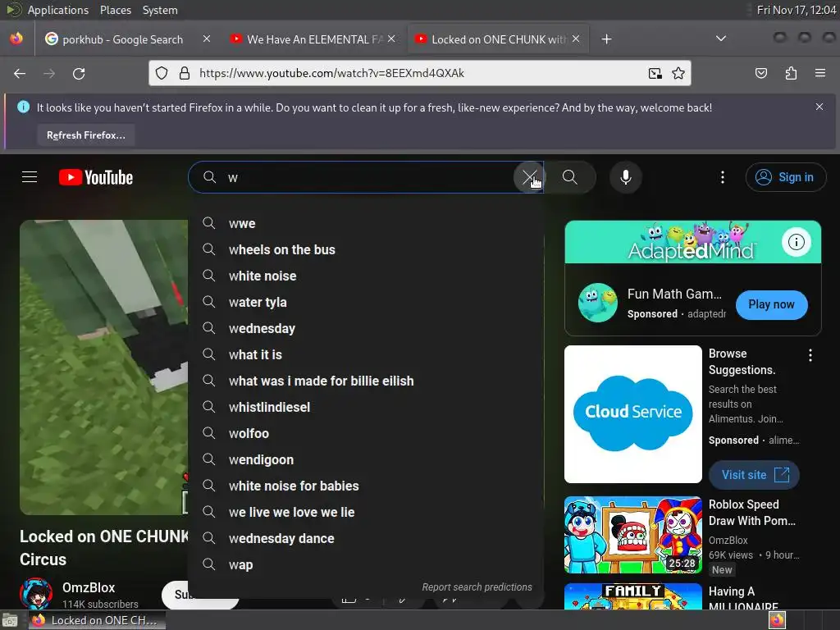Select 'wheels on the bus' suggestion
This screenshot has width=840, height=630.
point(366,249)
